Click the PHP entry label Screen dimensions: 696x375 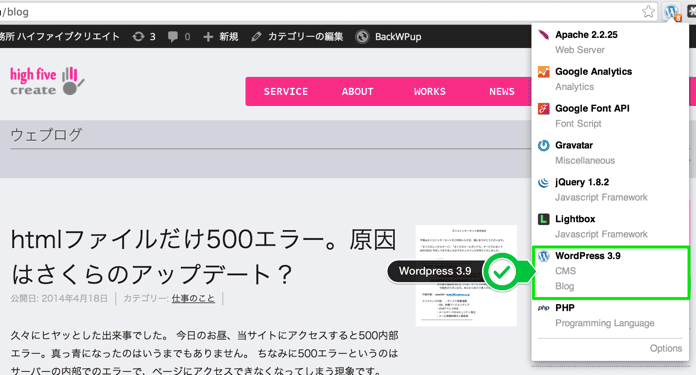[x=565, y=308]
